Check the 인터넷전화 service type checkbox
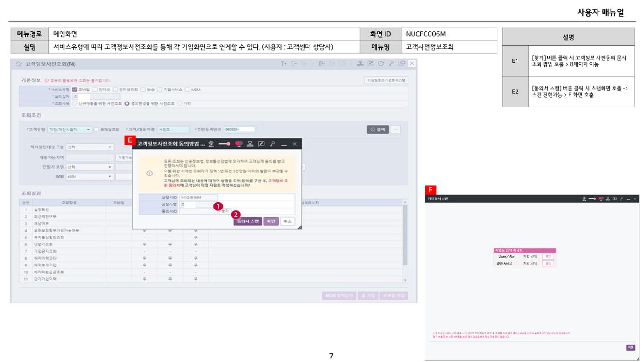644x362 pixels. (x=115, y=90)
